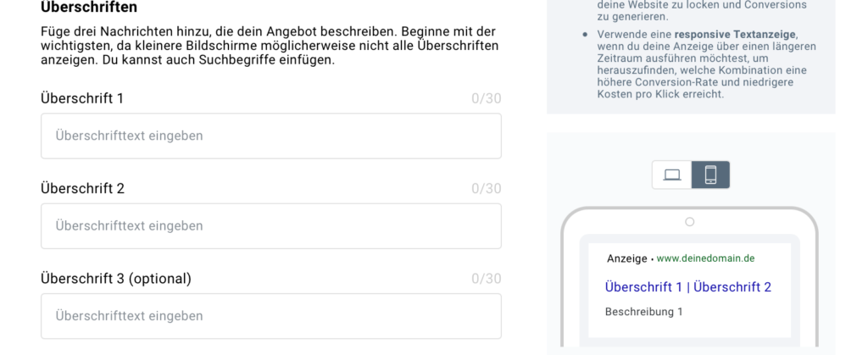Focus the Überschrift 2 input box

point(271,226)
